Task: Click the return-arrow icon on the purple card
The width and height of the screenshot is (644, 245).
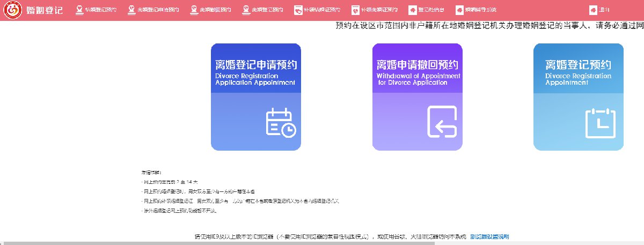Action: (x=442, y=122)
